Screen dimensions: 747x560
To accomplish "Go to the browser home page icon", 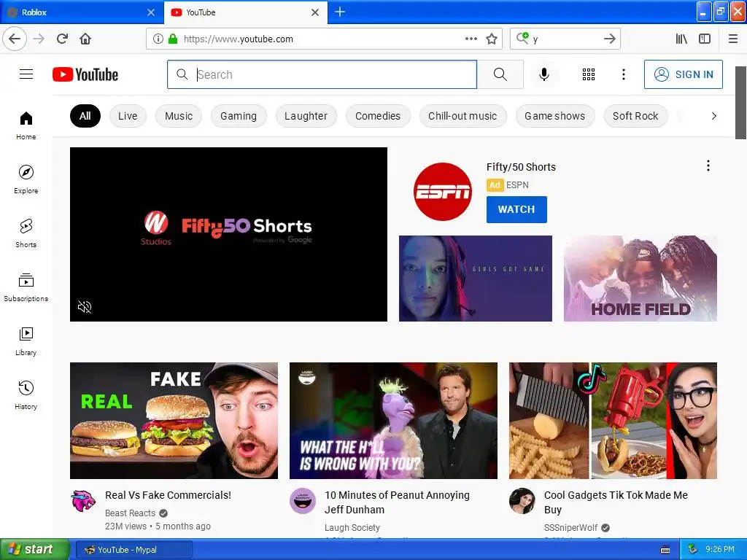I will [x=85, y=39].
